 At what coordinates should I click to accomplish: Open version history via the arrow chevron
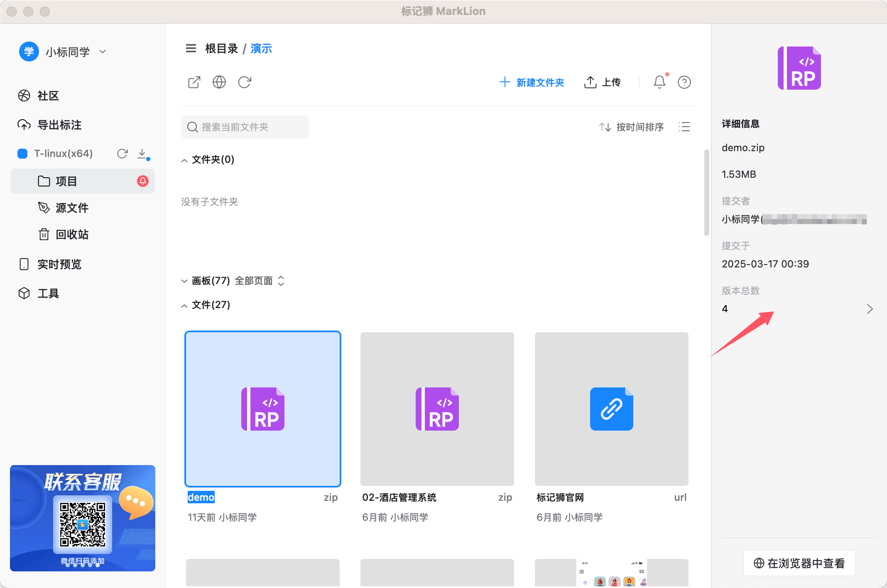pos(870,309)
